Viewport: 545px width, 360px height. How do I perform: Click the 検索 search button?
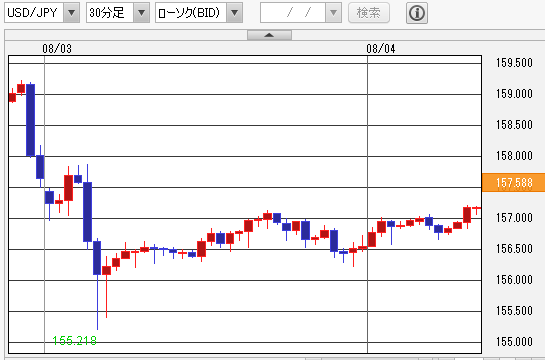pos(369,13)
